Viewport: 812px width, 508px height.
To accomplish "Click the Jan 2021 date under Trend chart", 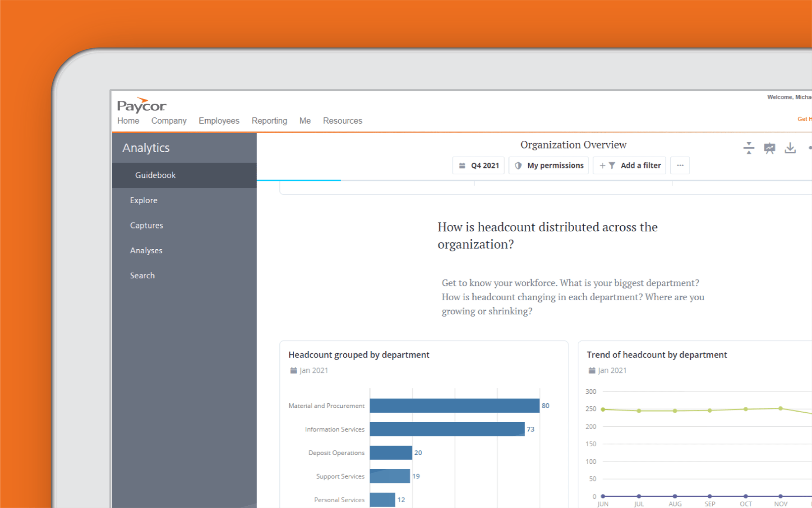I will 612,370.
